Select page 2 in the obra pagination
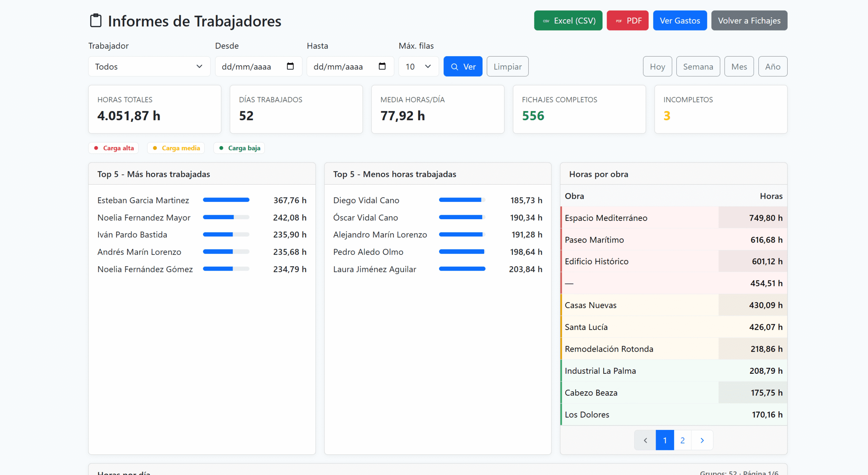868x475 pixels. 683,440
